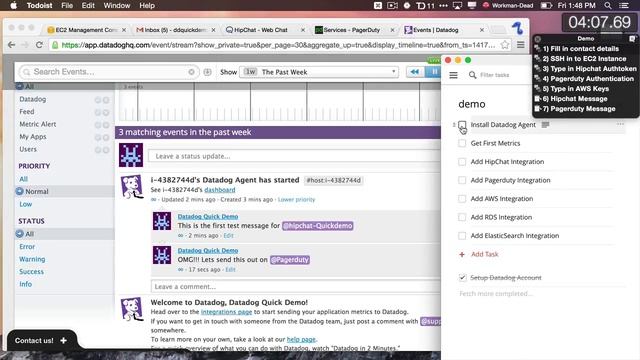This screenshot has width=640, height=360.
Task: Check off Add HipChat Integration task
Action: coord(462,162)
